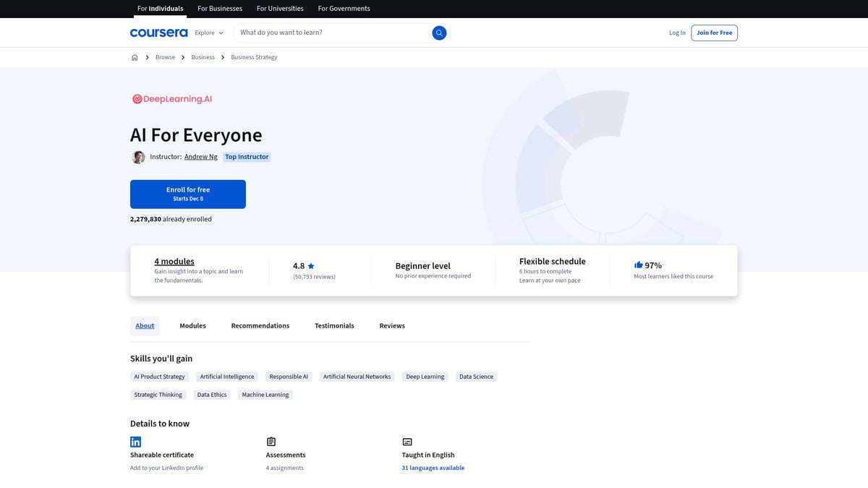Select the Reviews tab
The height and width of the screenshot is (488, 868).
[x=392, y=326]
